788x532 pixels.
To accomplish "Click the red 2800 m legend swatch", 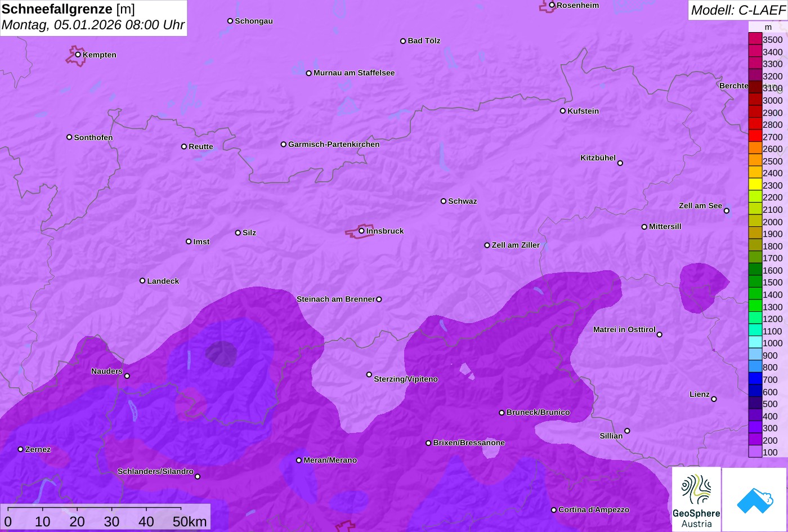I will tap(755, 124).
